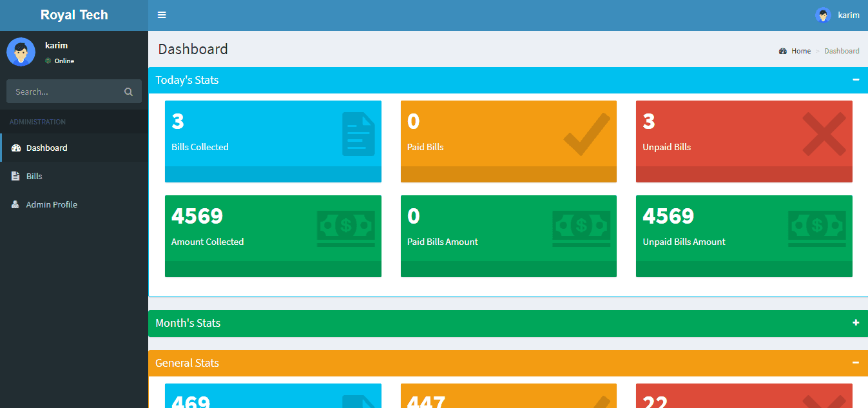
Task: Click the search magnifier icon in the sidebar
Action: [x=128, y=92]
